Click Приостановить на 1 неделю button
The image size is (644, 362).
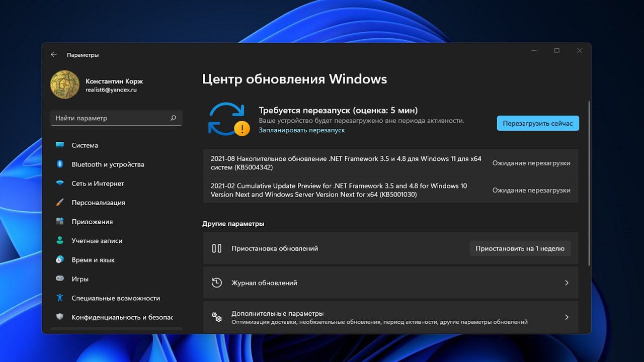520,248
